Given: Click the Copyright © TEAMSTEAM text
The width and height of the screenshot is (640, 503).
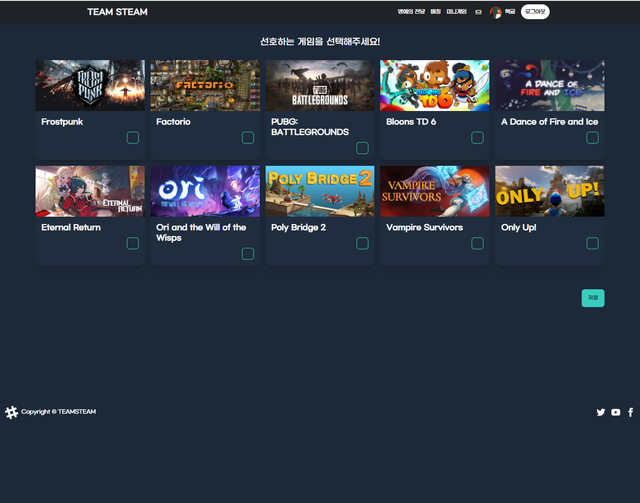Looking at the screenshot, I should pyautogui.click(x=58, y=412).
